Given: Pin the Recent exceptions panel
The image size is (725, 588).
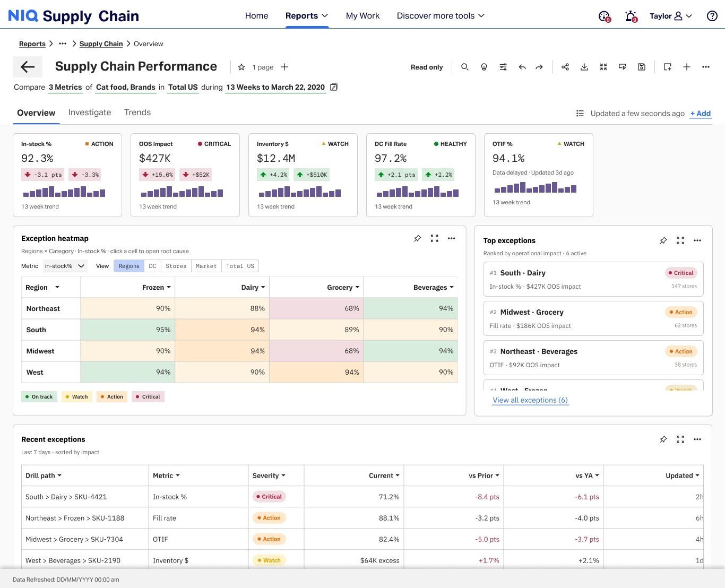Looking at the screenshot, I should point(663,439).
